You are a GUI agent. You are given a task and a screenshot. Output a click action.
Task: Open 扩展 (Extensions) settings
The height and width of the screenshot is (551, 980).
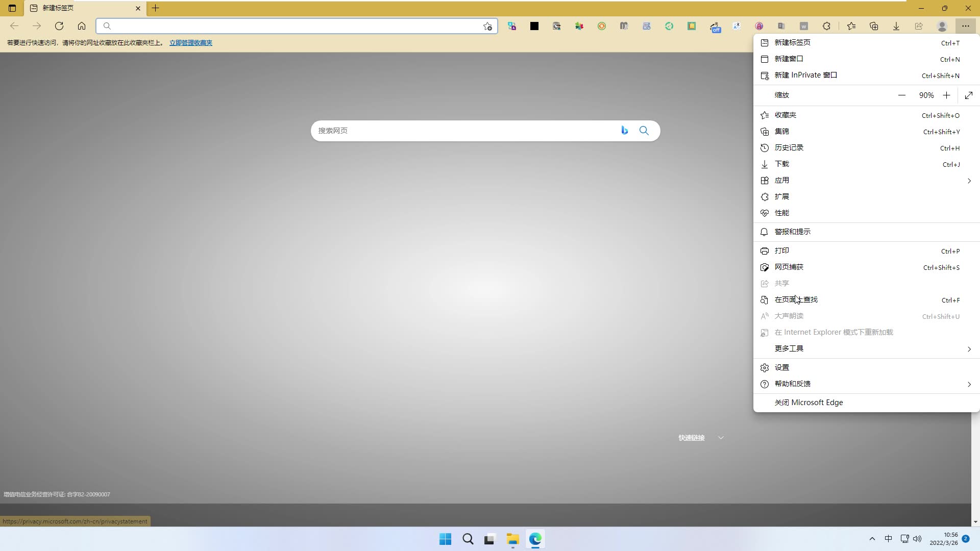pos(783,196)
